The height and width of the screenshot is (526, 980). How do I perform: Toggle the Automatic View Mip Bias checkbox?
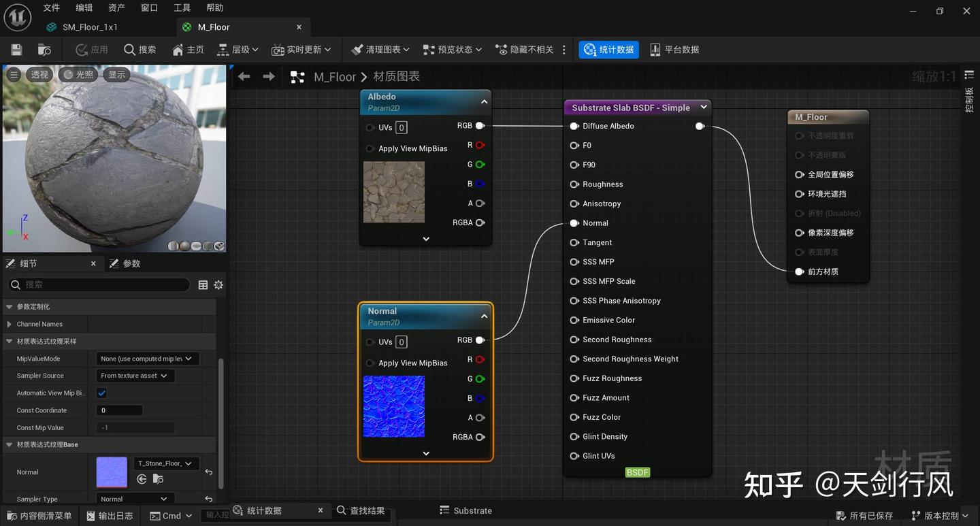[x=102, y=393]
